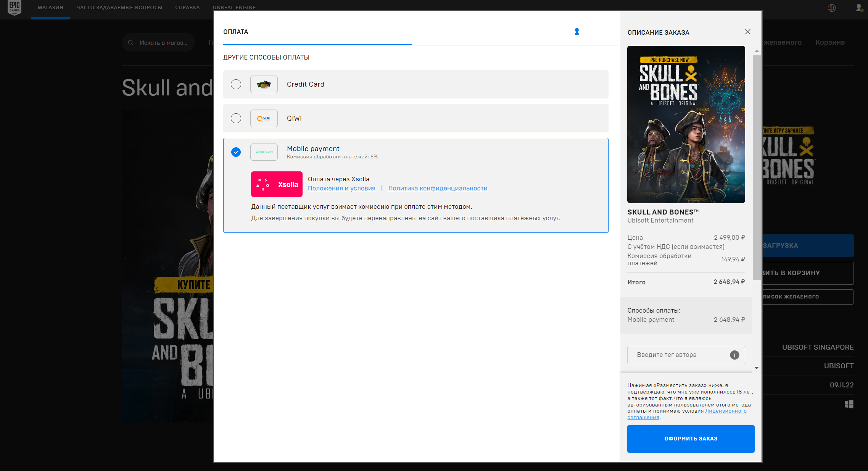Click the Epic Games logo icon

point(14,7)
